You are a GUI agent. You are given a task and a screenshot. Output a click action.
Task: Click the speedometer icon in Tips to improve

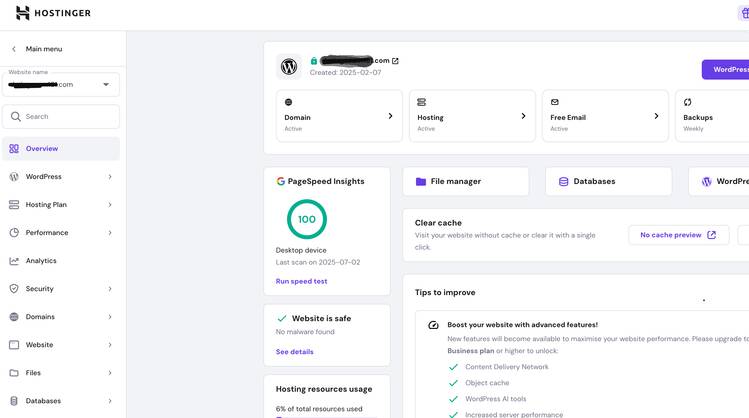click(x=433, y=325)
